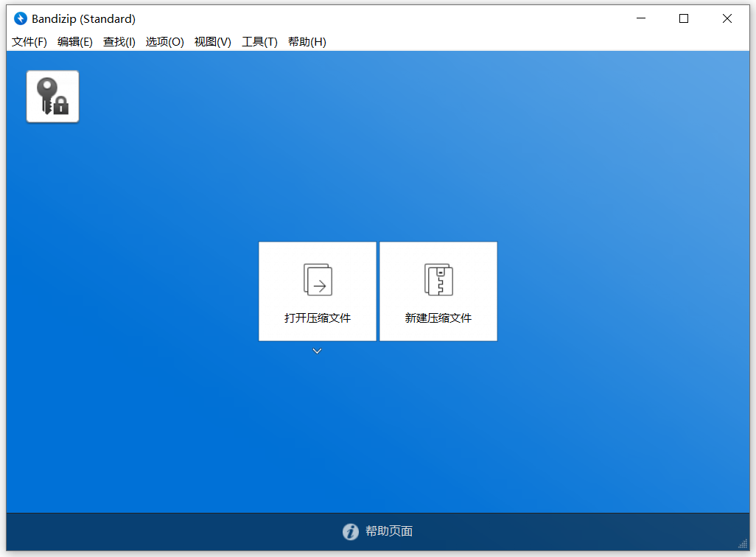The width and height of the screenshot is (756, 557).
Task: Open the 工具(T) menu
Action: (x=260, y=42)
